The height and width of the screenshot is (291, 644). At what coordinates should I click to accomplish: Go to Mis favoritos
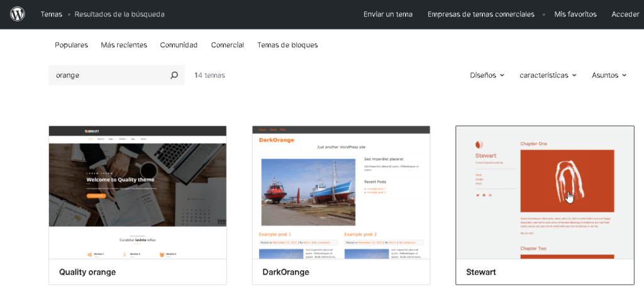pyautogui.click(x=575, y=14)
